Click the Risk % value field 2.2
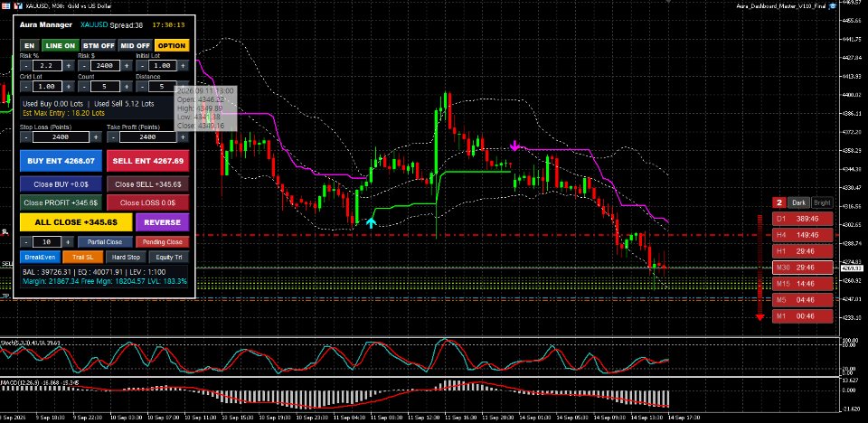 pyautogui.click(x=47, y=66)
